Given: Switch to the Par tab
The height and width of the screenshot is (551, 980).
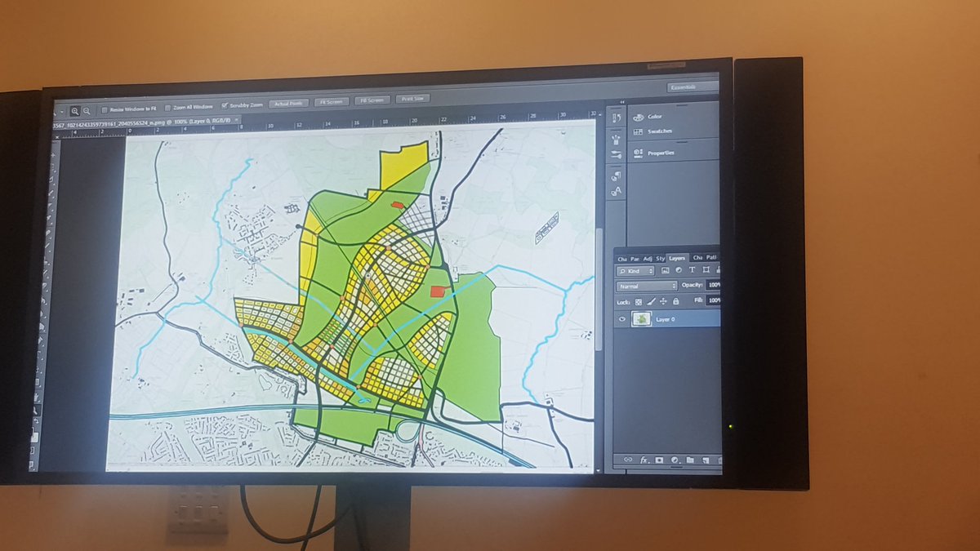Looking at the screenshot, I should (635, 259).
